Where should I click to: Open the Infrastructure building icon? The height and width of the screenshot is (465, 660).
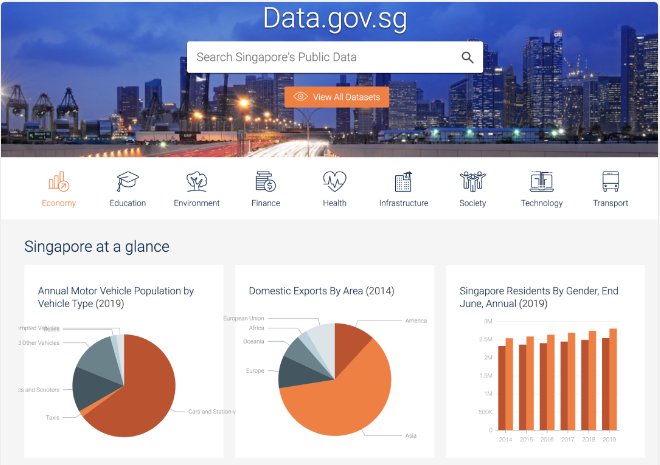[403, 181]
